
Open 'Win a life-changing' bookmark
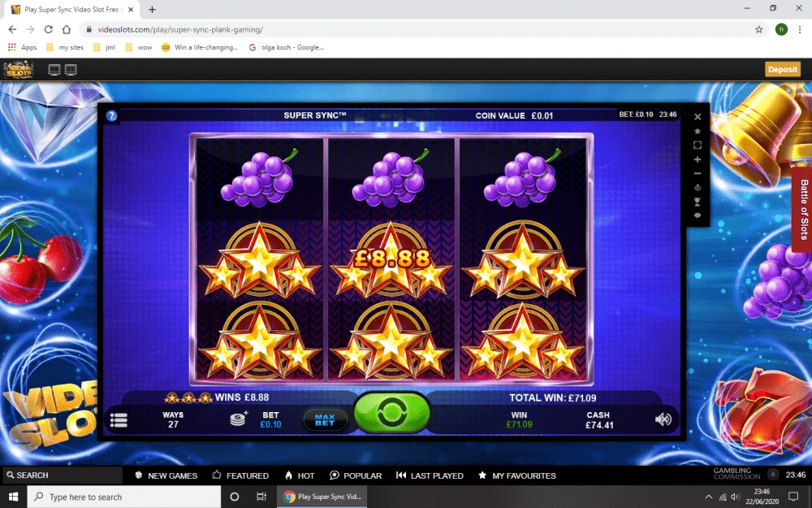click(x=200, y=47)
